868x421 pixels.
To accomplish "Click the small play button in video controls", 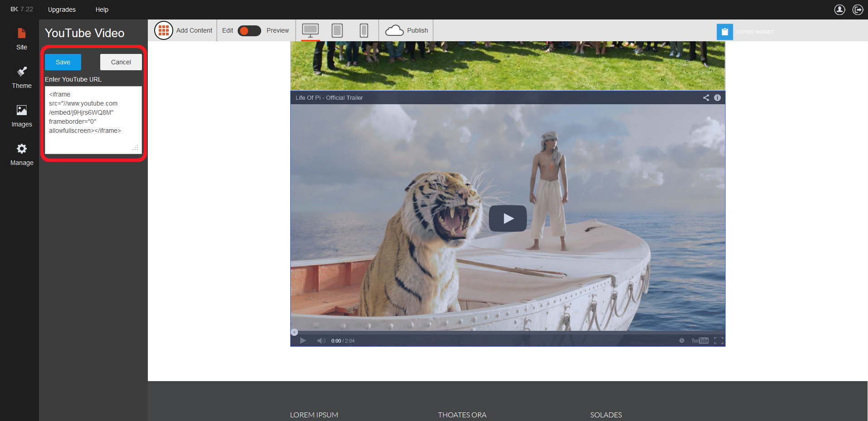I will click(303, 341).
